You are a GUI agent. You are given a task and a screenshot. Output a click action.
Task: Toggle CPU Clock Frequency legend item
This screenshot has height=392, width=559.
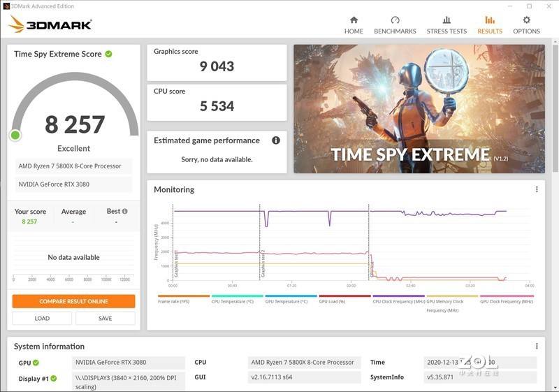pos(398,299)
